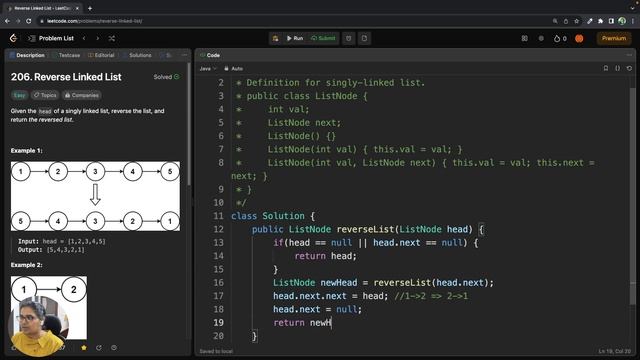Toggle the browser side panel
This screenshot has width=640, height=360.
coord(611,21)
